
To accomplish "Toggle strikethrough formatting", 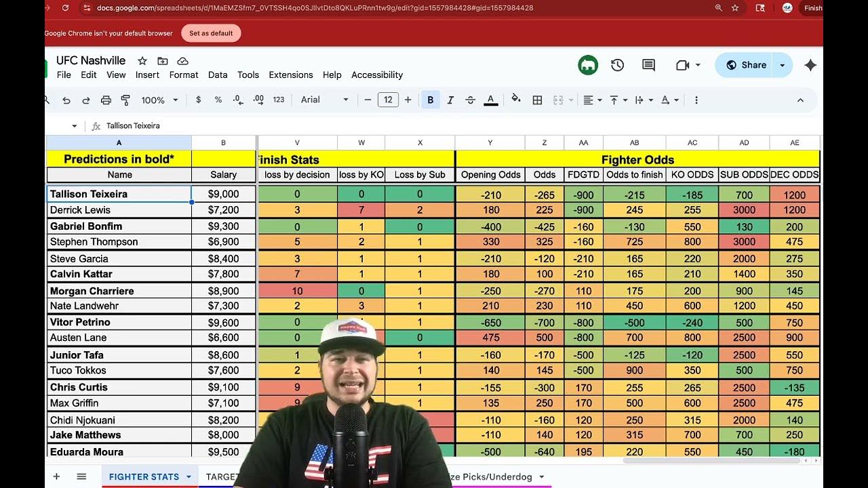I will click(x=471, y=100).
